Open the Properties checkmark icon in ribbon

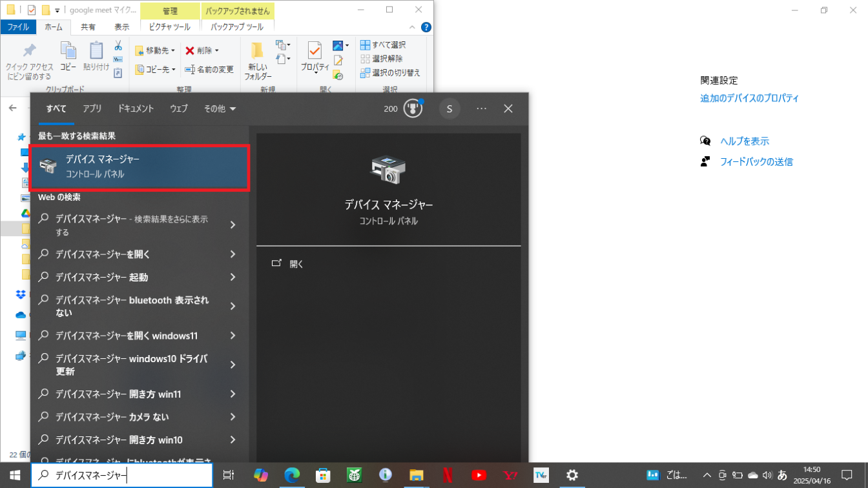click(x=315, y=57)
